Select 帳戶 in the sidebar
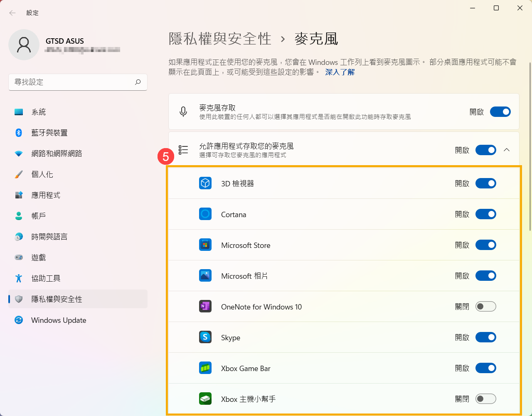The image size is (532, 416). pos(78,216)
